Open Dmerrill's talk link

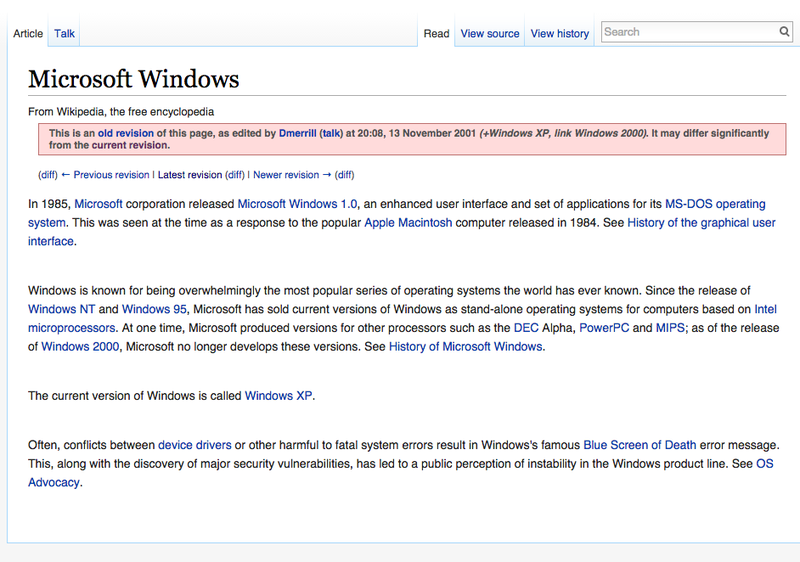click(331, 133)
